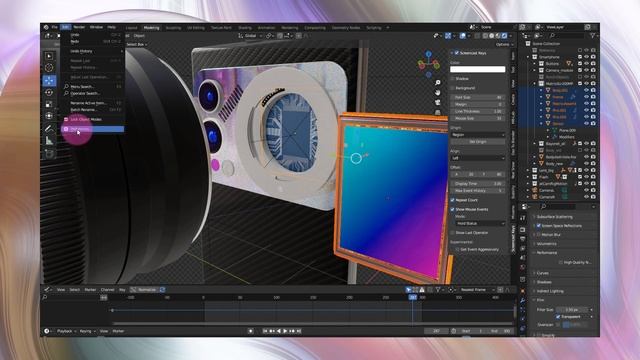The height and width of the screenshot is (360, 640).
Task: Enable the Show Last Operator checkbox
Action: [x=453, y=233]
